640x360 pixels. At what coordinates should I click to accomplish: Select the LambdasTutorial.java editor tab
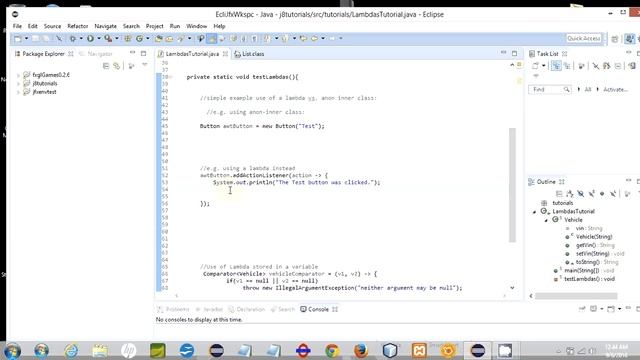click(x=192, y=54)
